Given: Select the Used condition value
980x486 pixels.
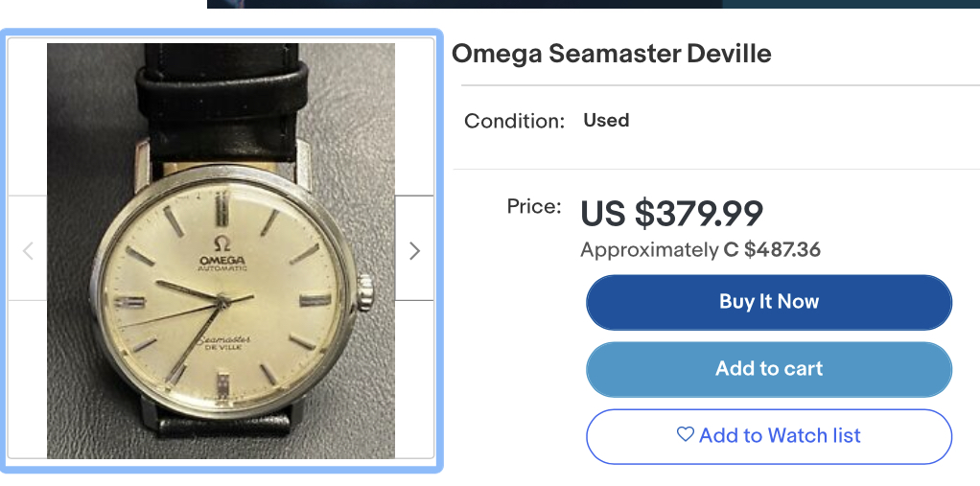Looking at the screenshot, I should click(606, 121).
